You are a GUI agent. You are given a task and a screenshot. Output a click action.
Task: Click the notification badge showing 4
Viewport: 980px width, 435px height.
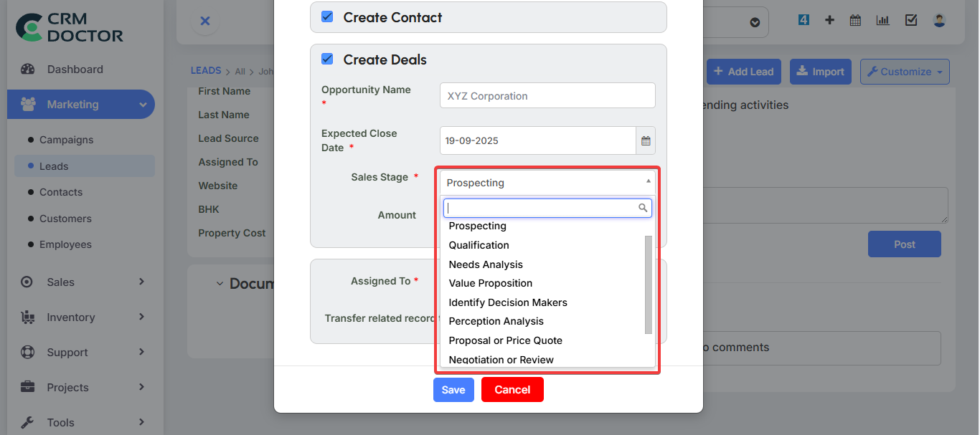(804, 20)
